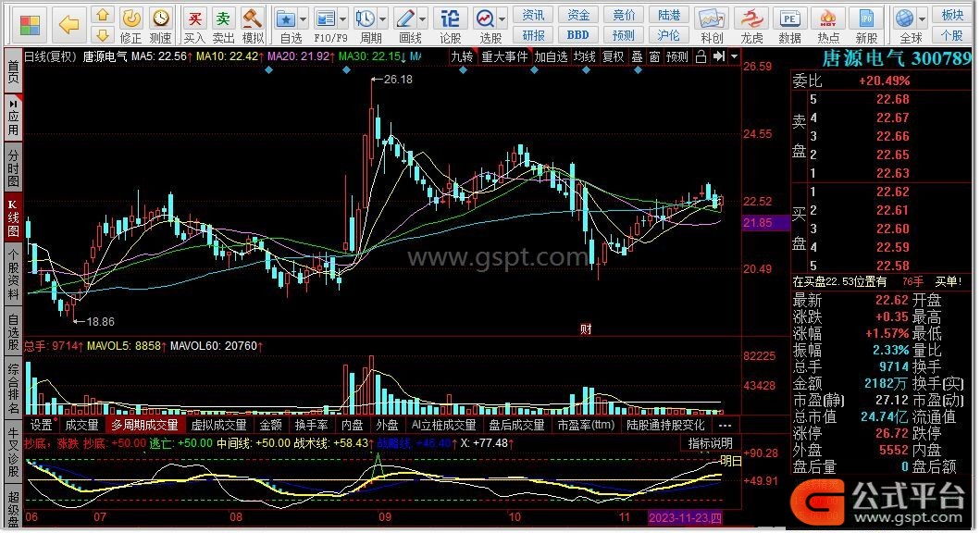Image resolution: width=980 pixels, height=533 pixels.
Task: Expand the F10/F9 dropdown arrow
Action: [342, 19]
